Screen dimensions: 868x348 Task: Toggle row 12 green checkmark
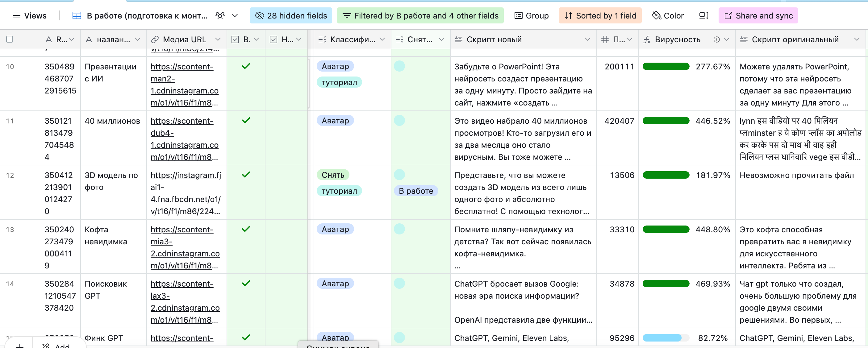(246, 175)
